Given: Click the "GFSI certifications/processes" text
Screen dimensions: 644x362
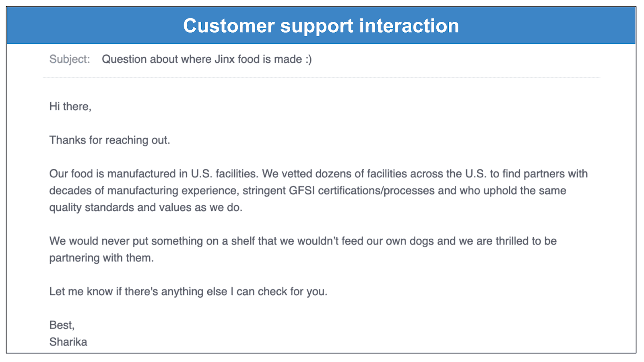Looking at the screenshot, I should (x=362, y=191).
